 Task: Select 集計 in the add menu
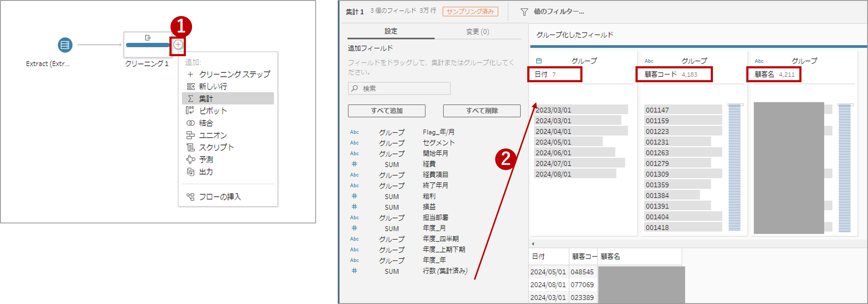228,98
